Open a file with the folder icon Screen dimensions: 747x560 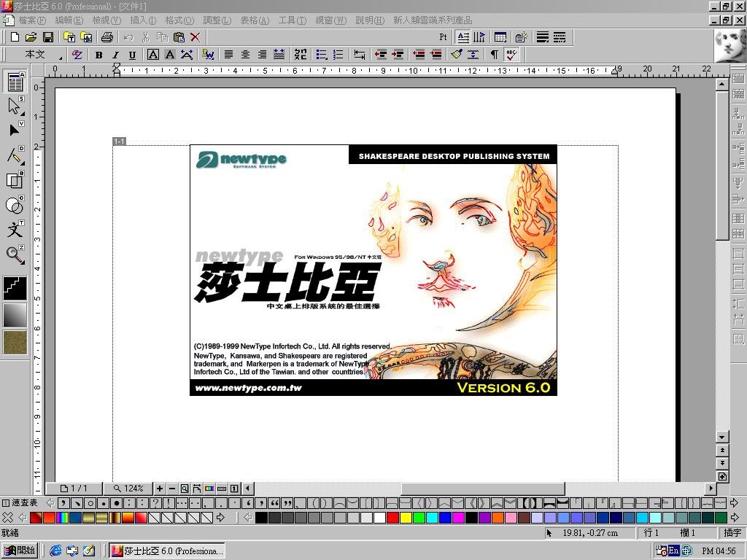pos(31,37)
